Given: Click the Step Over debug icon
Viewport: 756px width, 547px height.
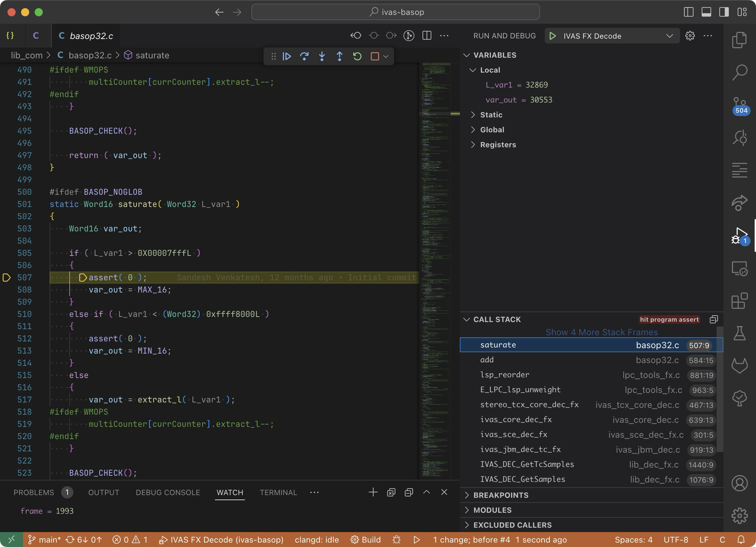Looking at the screenshot, I should pos(304,56).
